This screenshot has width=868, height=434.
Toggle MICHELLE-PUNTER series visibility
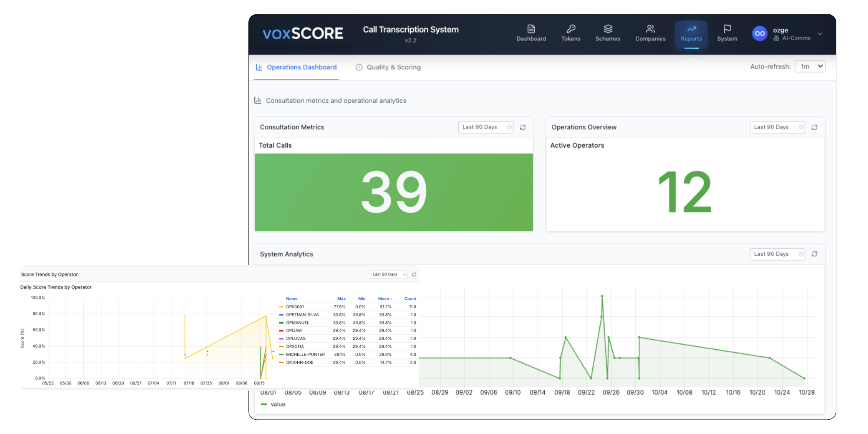(x=305, y=355)
